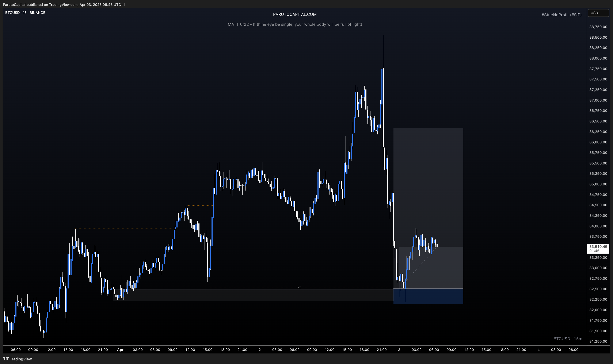Image resolution: width=613 pixels, height=364 pixels.
Task: Click the 86,000.00 price axis label
Action: pos(598,142)
